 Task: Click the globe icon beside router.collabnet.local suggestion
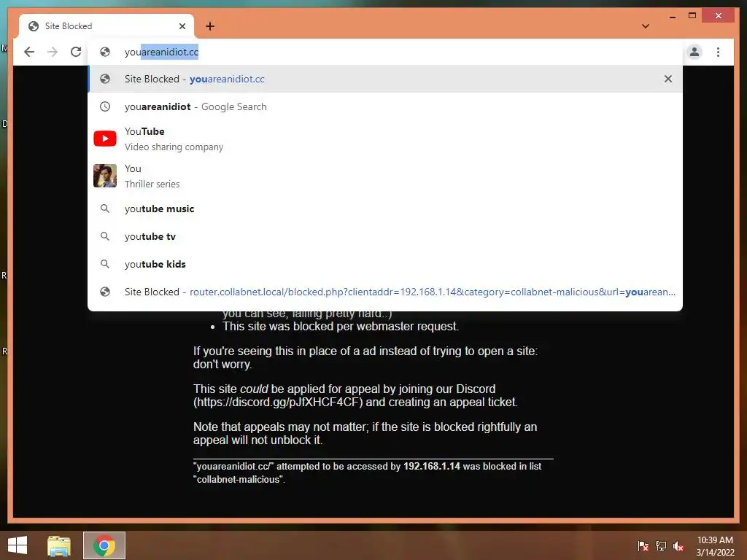tap(105, 292)
